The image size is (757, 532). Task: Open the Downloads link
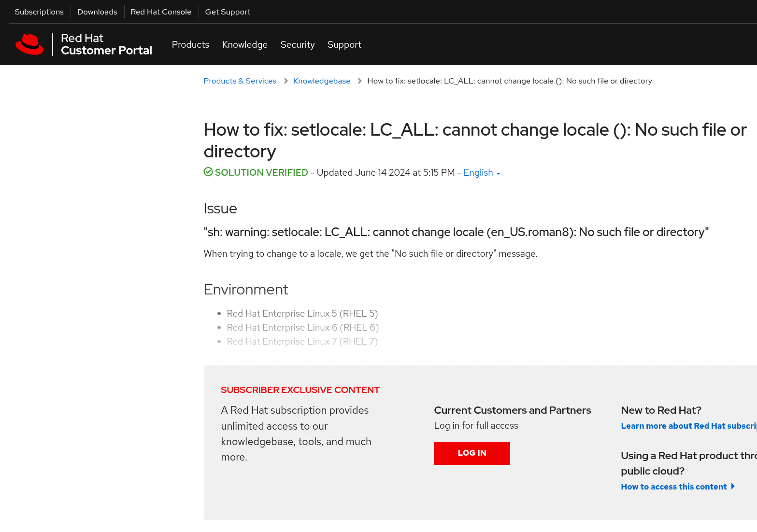pyautogui.click(x=97, y=12)
